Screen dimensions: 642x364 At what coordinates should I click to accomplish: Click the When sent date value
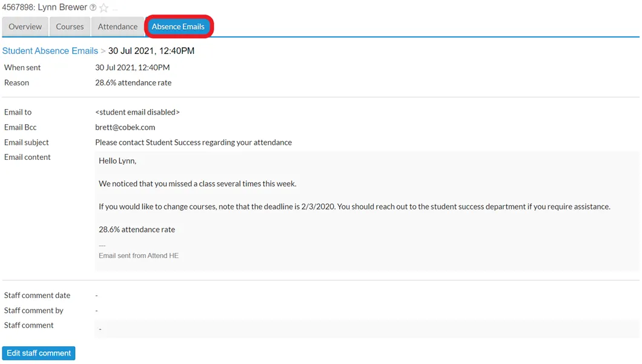132,68
